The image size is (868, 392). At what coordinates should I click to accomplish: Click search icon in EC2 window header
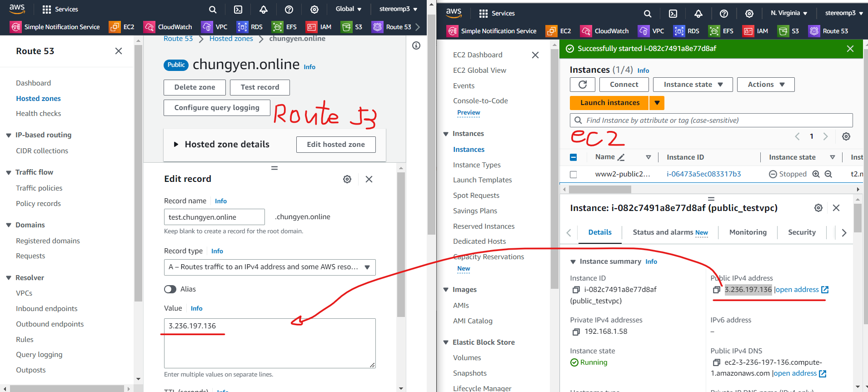click(x=648, y=14)
